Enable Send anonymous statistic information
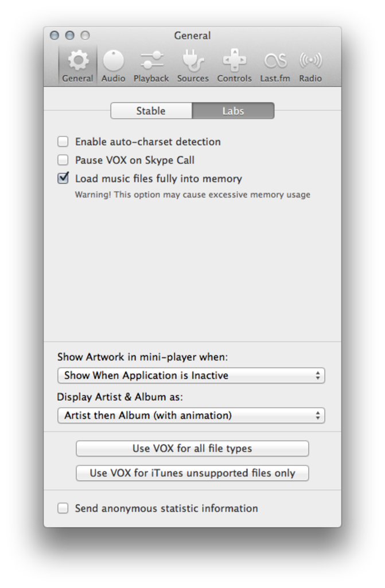385x588 pixels. click(63, 508)
